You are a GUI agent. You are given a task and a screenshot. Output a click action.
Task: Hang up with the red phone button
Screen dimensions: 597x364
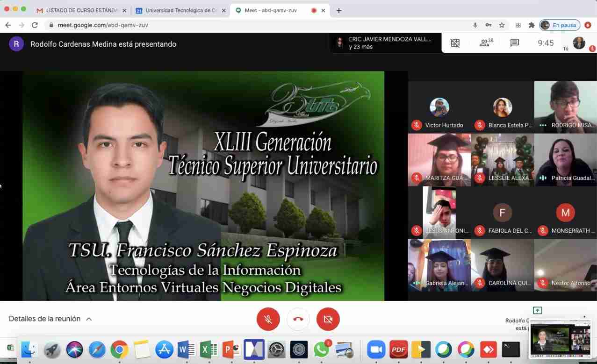pyautogui.click(x=298, y=319)
